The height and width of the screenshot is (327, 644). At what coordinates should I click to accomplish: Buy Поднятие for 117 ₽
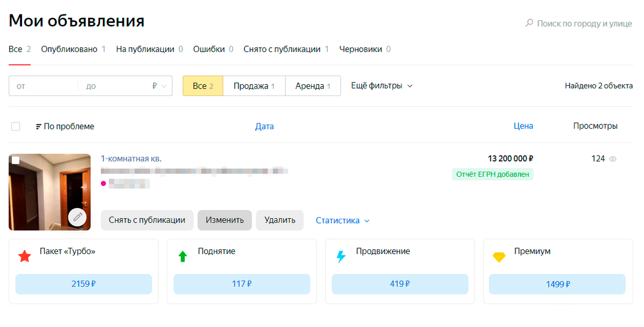click(242, 284)
